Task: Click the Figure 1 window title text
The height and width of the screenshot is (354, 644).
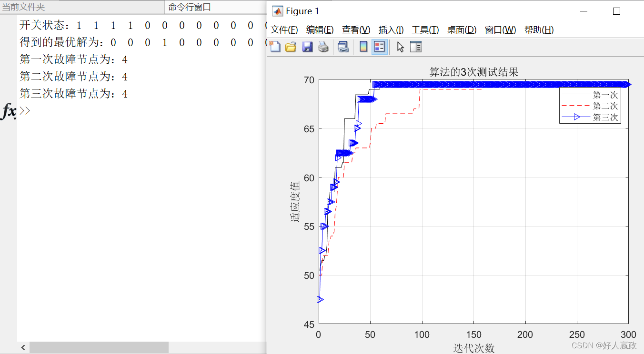Action: click(x=302, y=11)
